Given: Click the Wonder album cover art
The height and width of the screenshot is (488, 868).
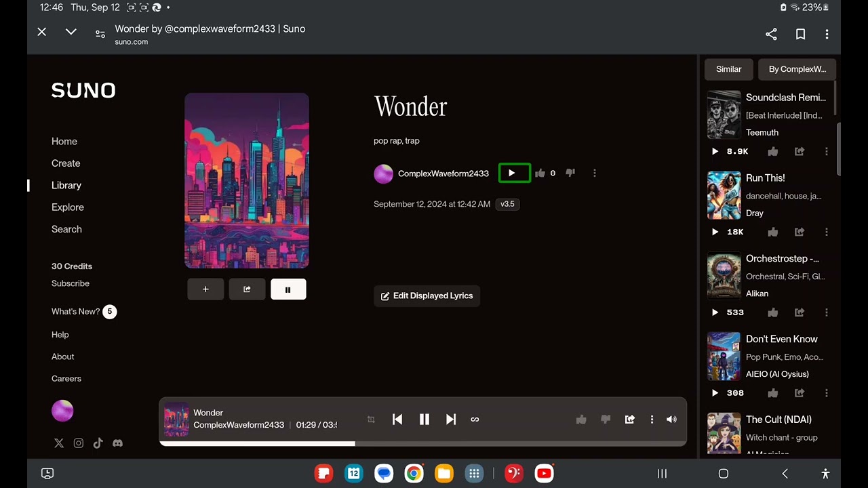Looking at the screenshot, I should 247,181.
